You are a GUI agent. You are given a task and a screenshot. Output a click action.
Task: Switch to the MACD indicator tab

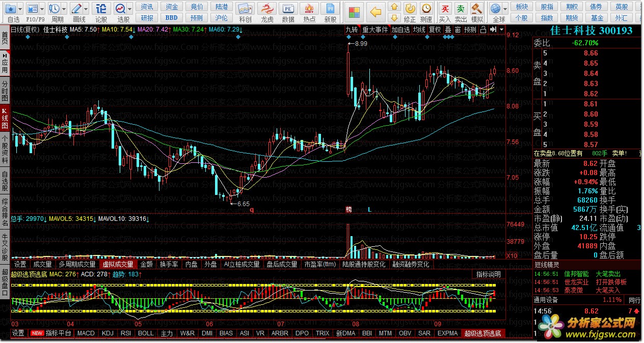(x=86, y=333)
